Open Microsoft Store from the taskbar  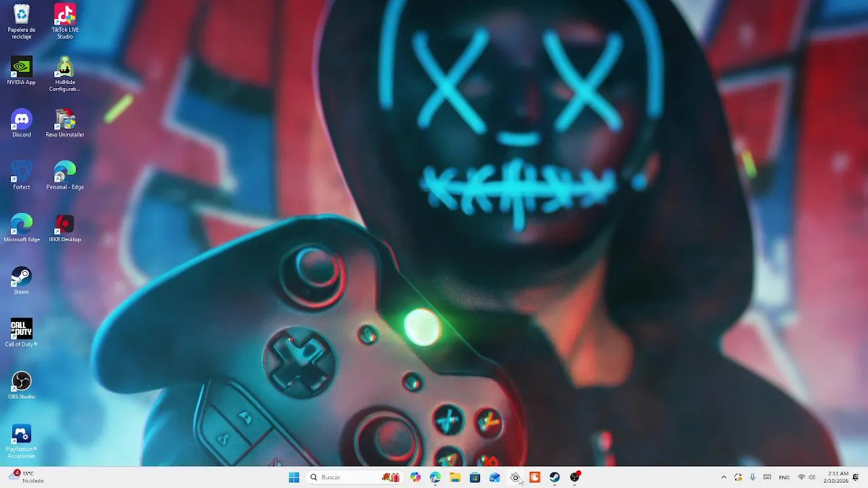pos(475,477)
